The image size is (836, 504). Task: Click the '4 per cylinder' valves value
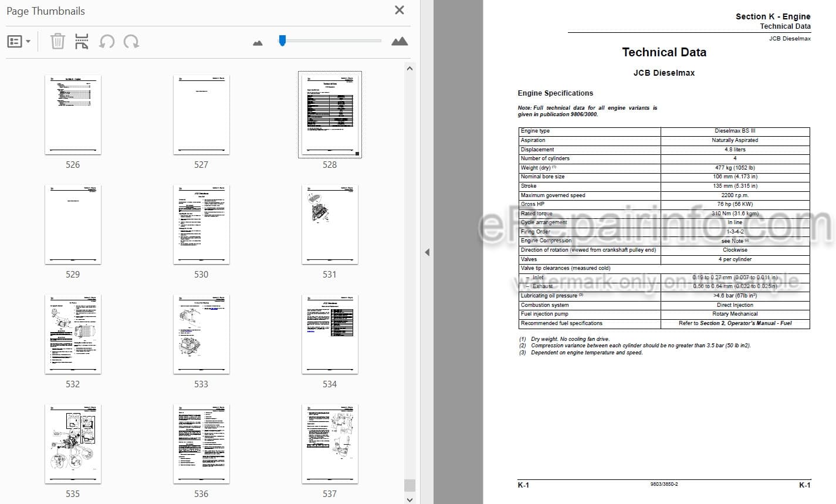735,259
